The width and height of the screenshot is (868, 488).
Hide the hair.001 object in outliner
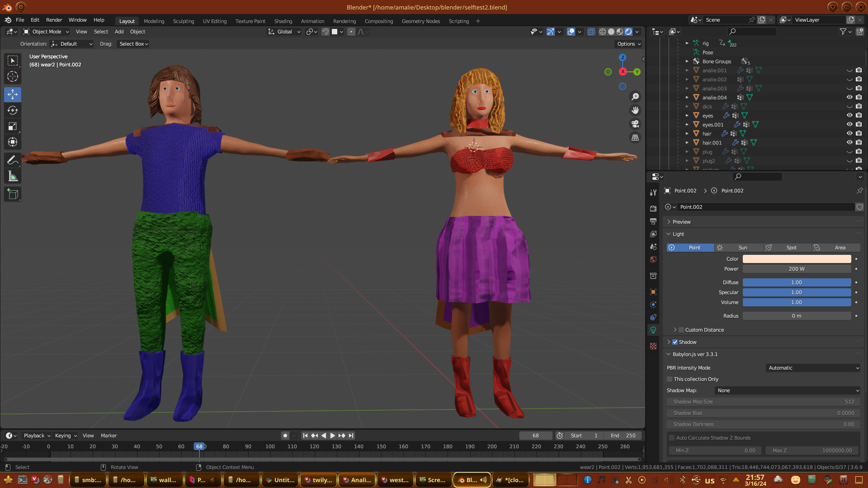pos(849,143)
